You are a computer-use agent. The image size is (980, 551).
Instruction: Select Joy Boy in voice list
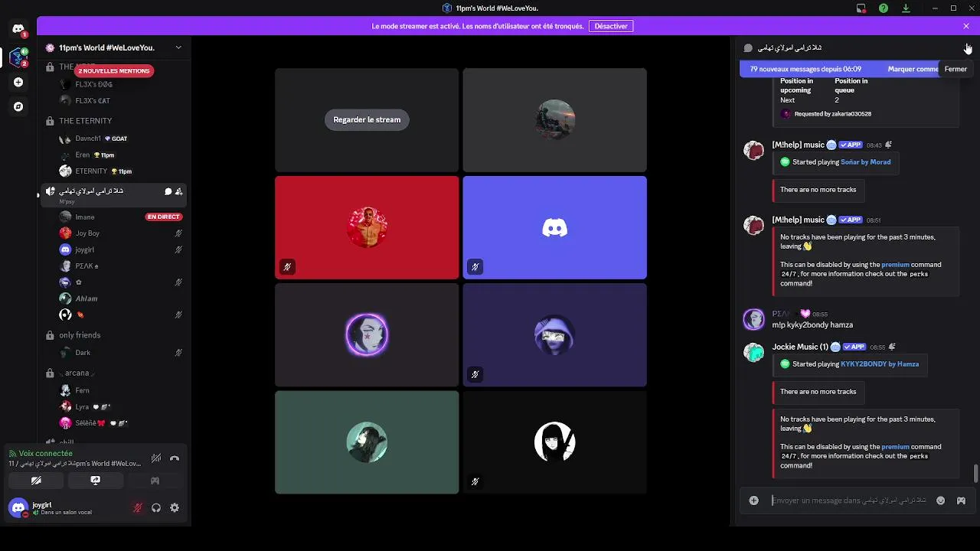coord(120,233)
